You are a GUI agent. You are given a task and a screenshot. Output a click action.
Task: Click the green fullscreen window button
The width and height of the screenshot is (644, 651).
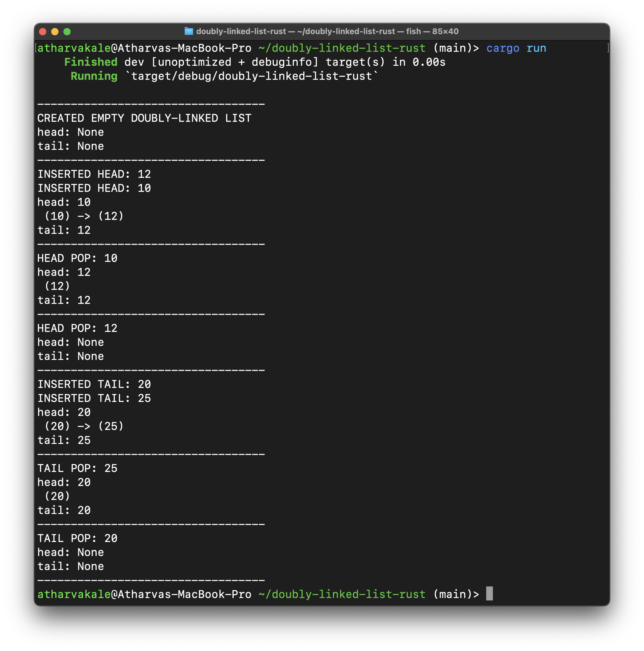[x=67, y=32]
